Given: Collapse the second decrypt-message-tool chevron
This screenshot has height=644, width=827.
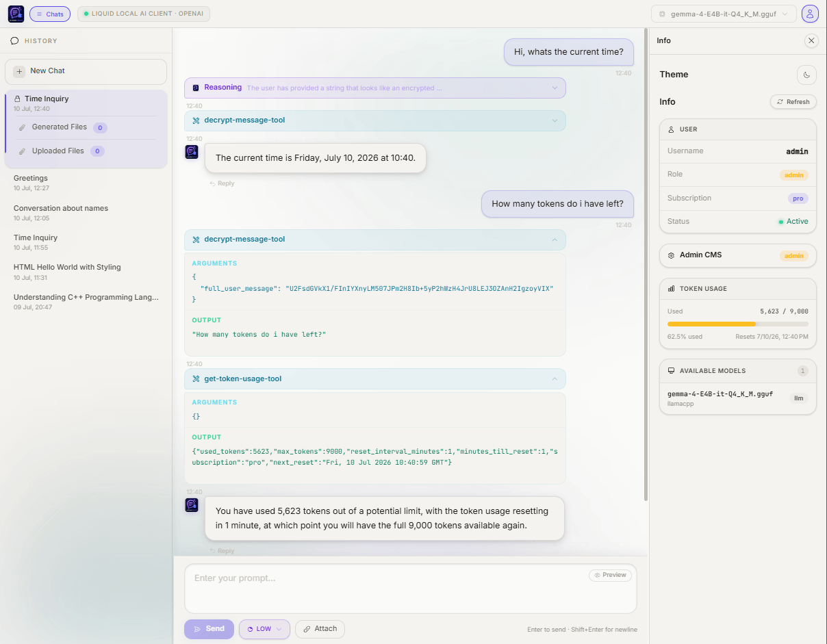Looking at the screenshot, I should click(555, 240).
